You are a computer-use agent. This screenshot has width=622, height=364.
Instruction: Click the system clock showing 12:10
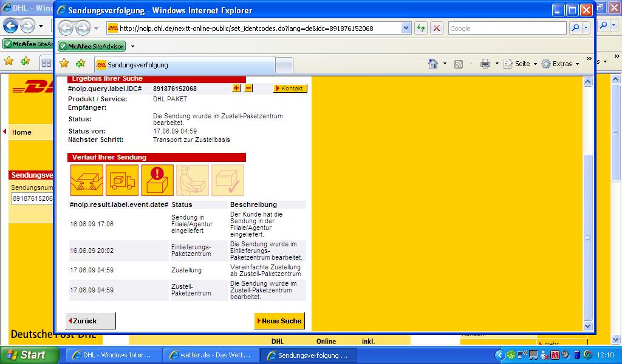pos(605,355)
